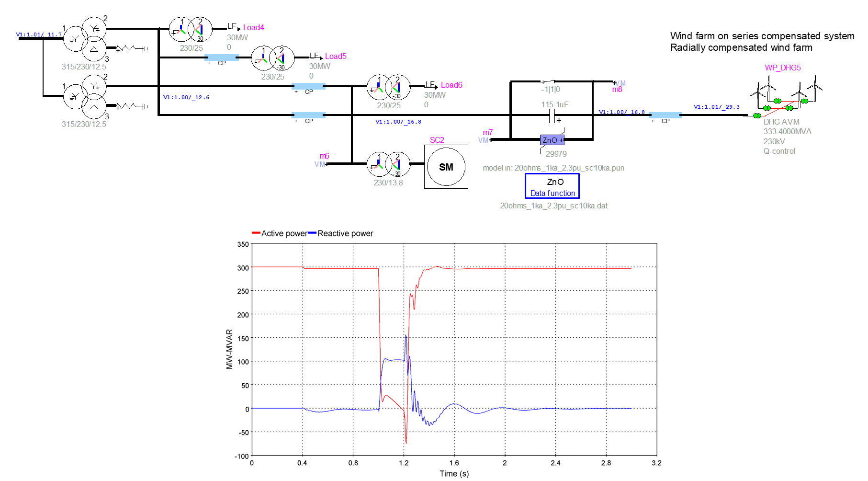Select the ZnO + arrester block
The width and height of the screenshot is (868, 481).
tap(552, 140)
